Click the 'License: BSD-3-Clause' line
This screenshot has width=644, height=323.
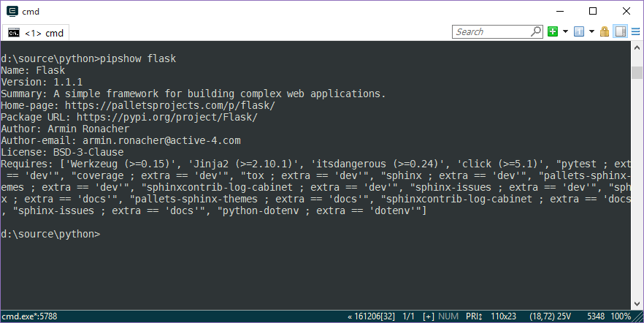point(62,152)
